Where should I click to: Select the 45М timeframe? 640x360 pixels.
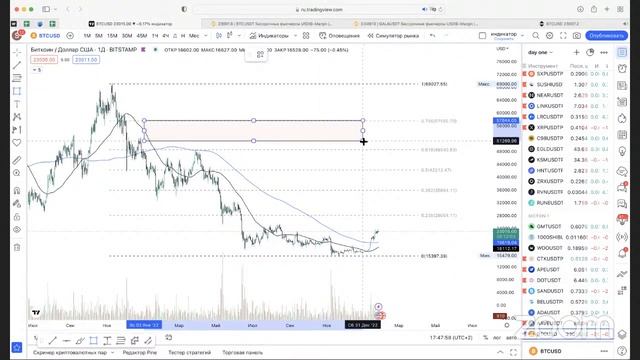pyautogui.click(x=142, y=36)
